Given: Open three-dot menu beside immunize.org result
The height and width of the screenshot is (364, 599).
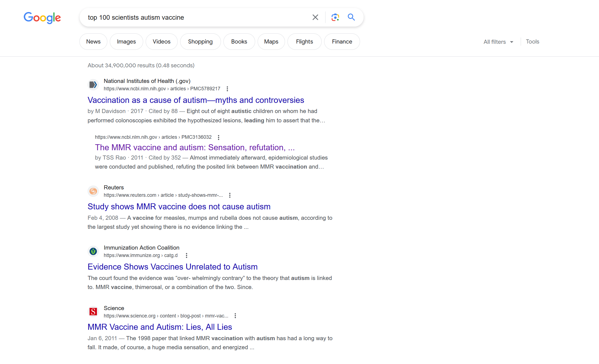Looking at the screenshot, I should (x=186, y=255).
